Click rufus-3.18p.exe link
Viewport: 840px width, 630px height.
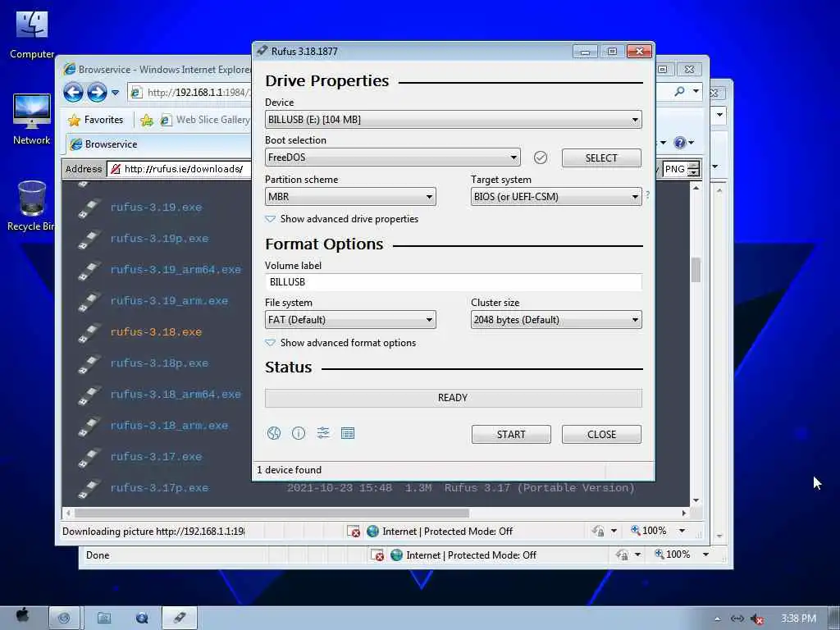tap(159, 363)
